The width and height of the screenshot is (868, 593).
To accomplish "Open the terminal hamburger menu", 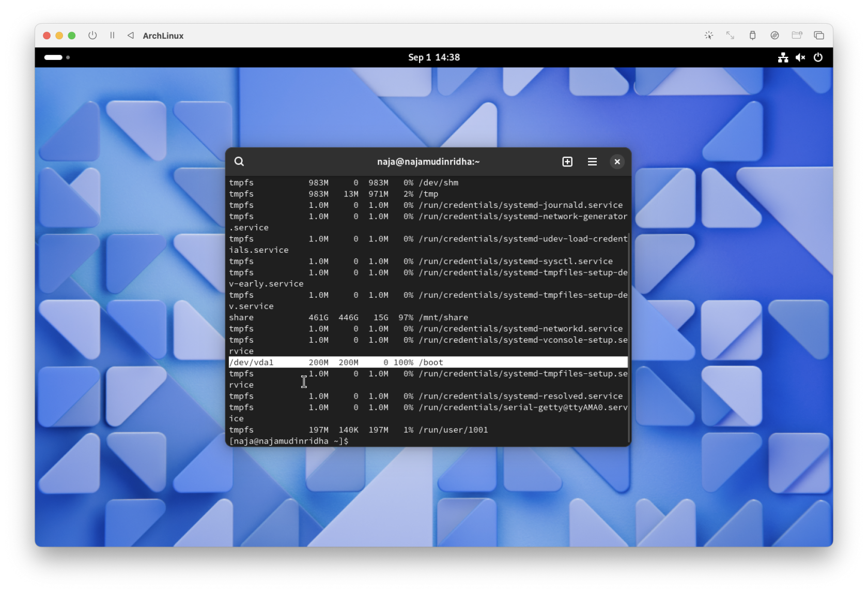I will click(x=592, y=161).
